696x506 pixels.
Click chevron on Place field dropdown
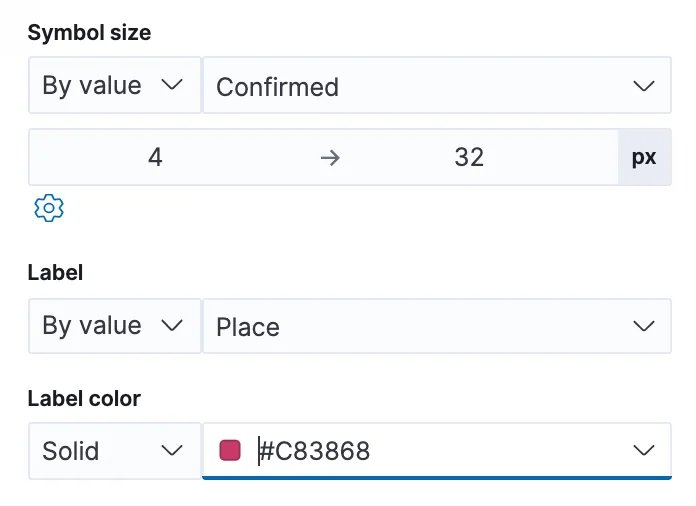[x=644, y=326]
